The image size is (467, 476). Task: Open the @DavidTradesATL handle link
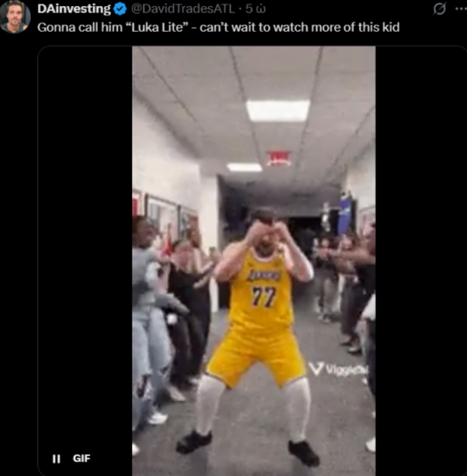(183, 10)
